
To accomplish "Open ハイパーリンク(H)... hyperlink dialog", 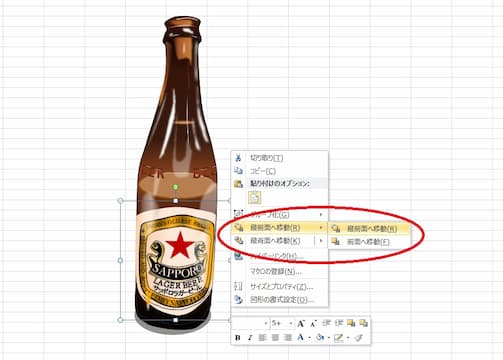I will click(279, 256).
